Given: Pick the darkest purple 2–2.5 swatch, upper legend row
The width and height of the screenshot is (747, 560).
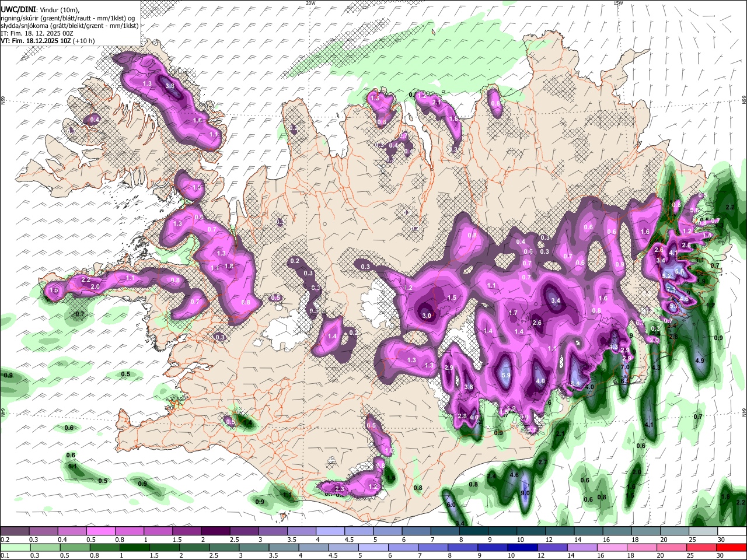Looking at the screenshot, I should click(215, 531).
